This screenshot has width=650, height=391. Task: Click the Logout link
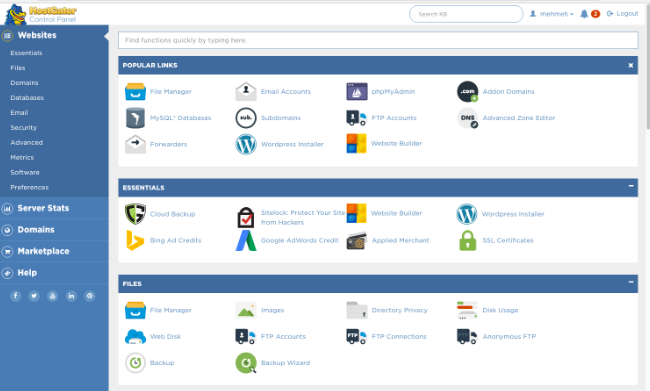(x=622, y=14)
